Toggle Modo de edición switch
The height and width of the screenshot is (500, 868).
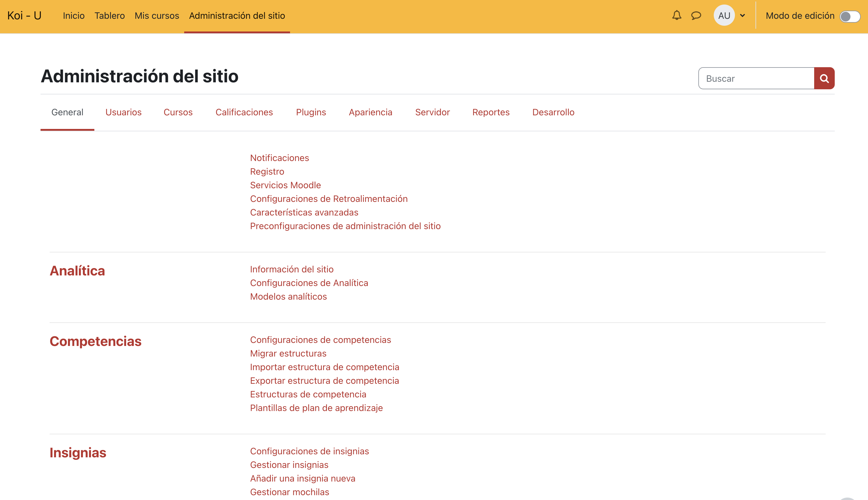click(x=849, y=16)
